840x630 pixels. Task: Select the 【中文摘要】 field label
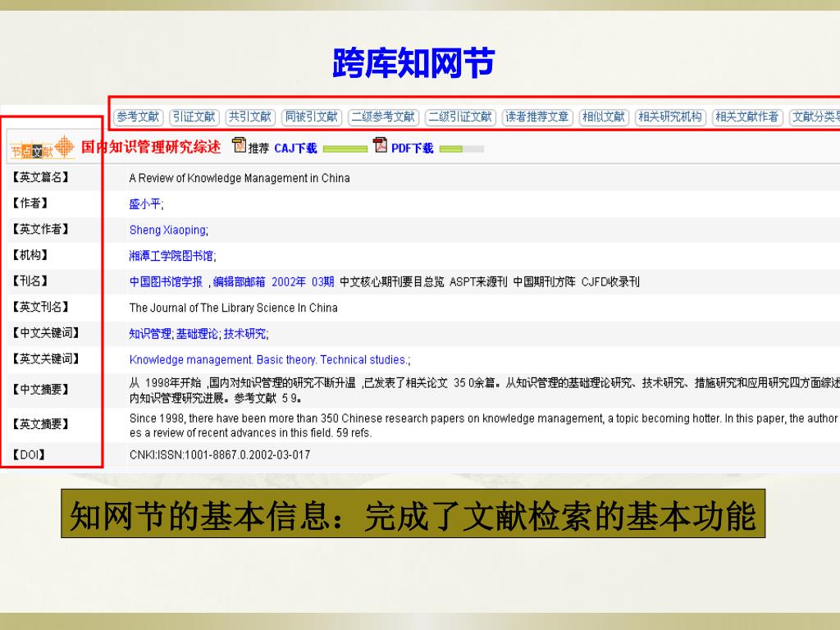point(41,390)
